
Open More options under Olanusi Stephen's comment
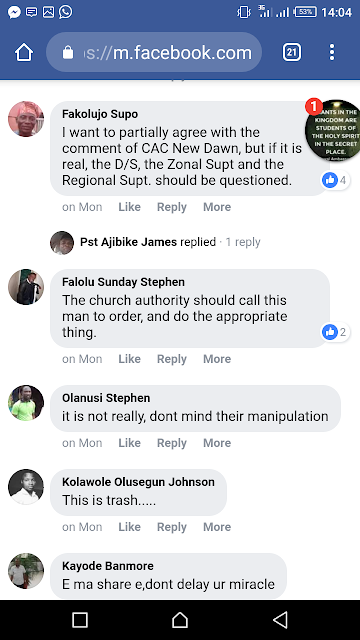click(217, 443)
